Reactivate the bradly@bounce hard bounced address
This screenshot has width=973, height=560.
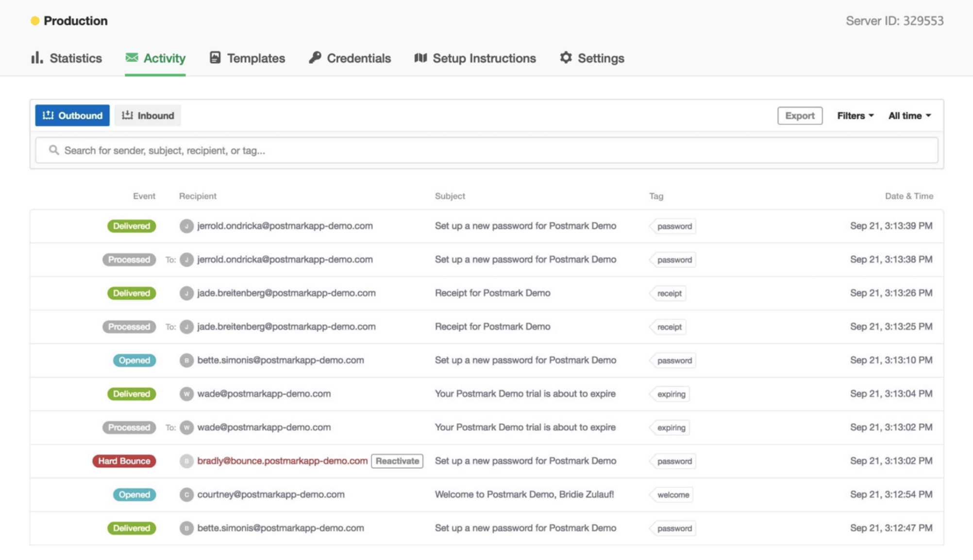397,461
